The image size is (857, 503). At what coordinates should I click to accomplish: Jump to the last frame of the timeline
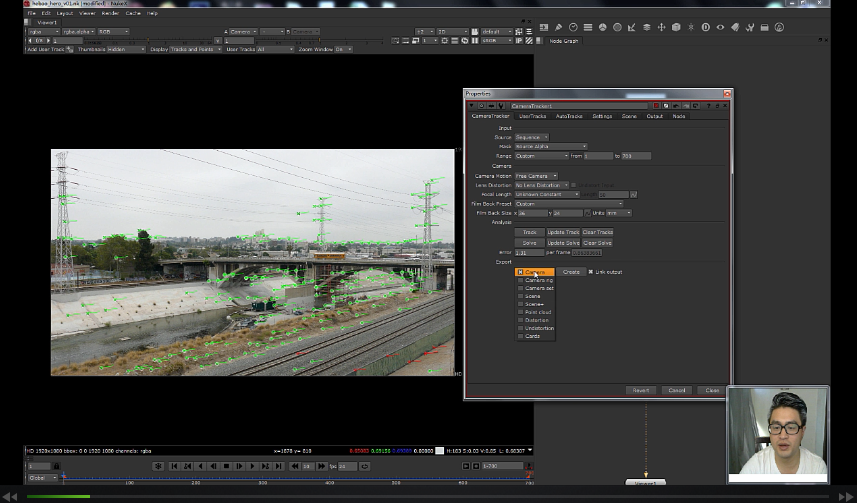pos(278,466)
